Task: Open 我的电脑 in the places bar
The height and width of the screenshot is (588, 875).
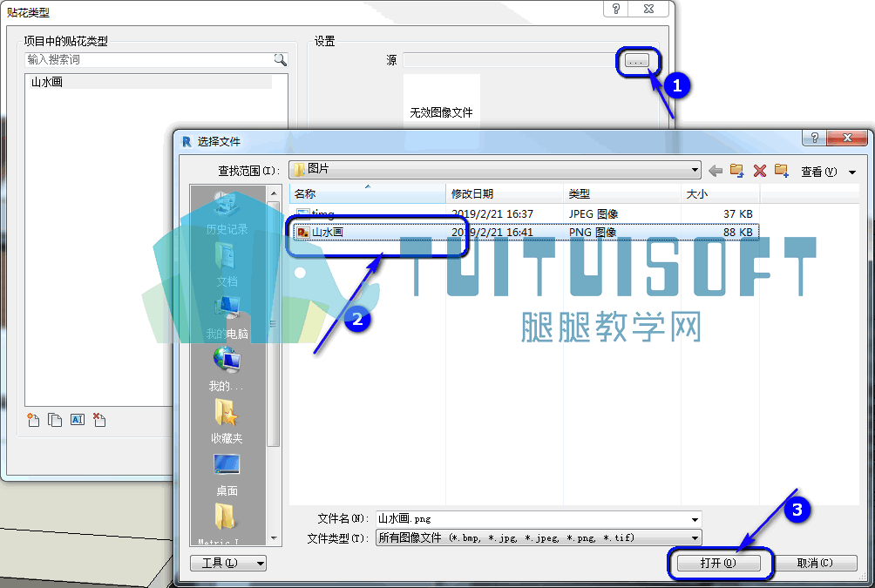Action: pyautogui.click(x=227, y=318)
